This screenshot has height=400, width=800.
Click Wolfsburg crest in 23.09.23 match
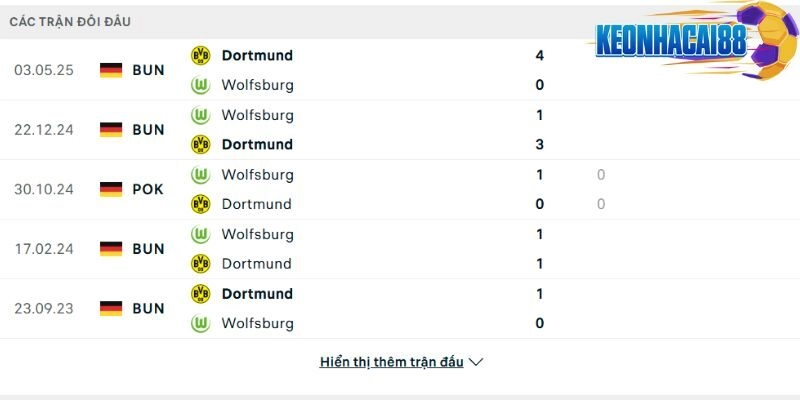pos(201,323)
